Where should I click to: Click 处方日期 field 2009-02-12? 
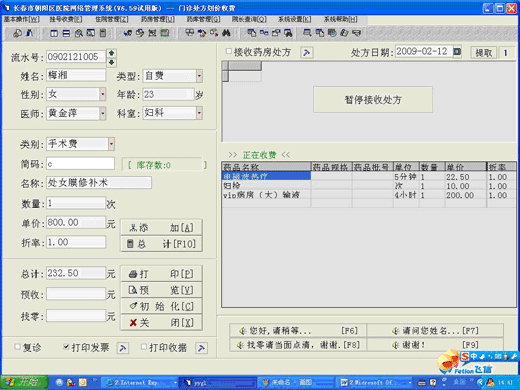tap(424, 52)
